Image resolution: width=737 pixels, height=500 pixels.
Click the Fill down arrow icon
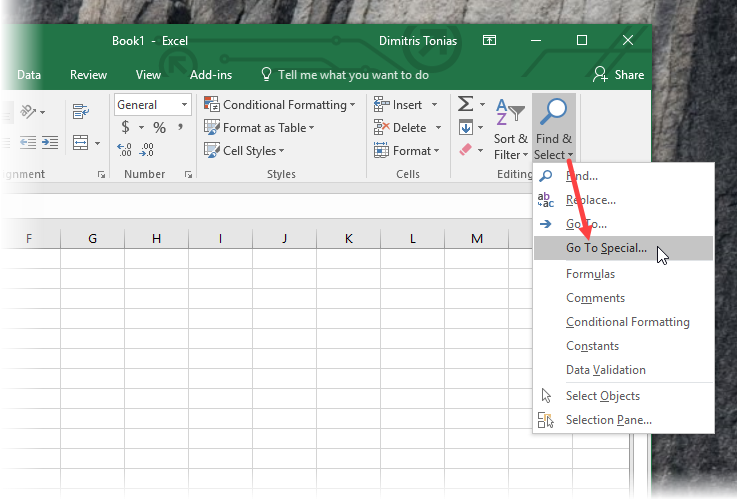click(466, 127)
